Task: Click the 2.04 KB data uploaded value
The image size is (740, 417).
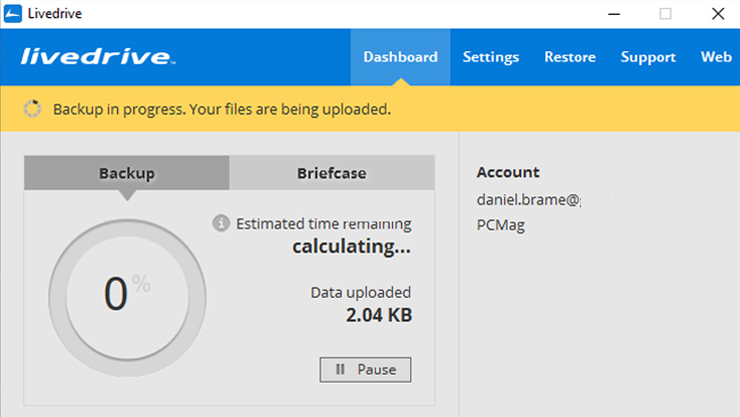Action: (x=379, y=315)
